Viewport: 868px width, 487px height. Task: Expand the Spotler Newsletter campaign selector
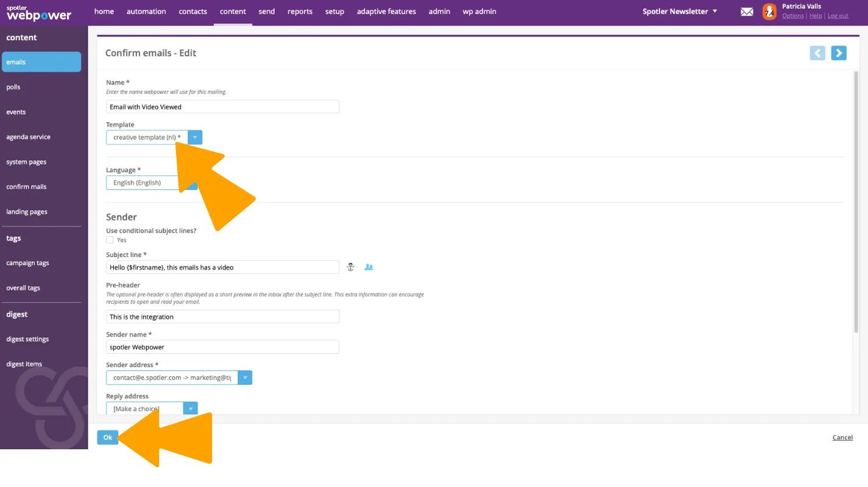point(680,12)
